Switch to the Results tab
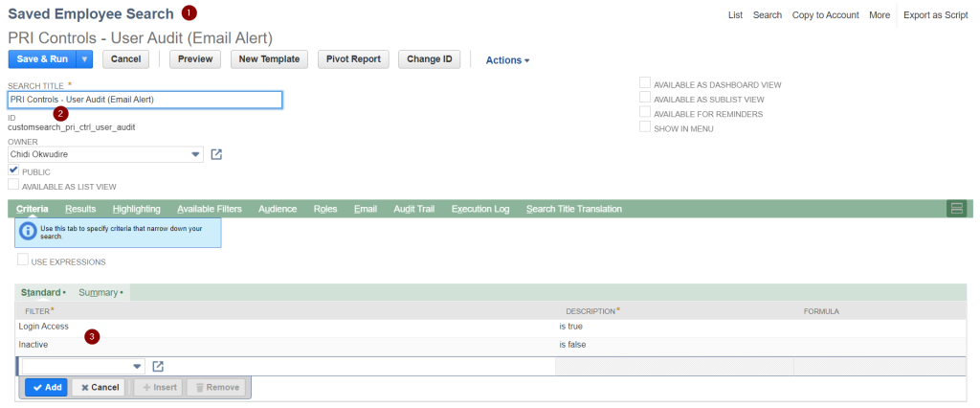980x408 pixels. [80, 209]
